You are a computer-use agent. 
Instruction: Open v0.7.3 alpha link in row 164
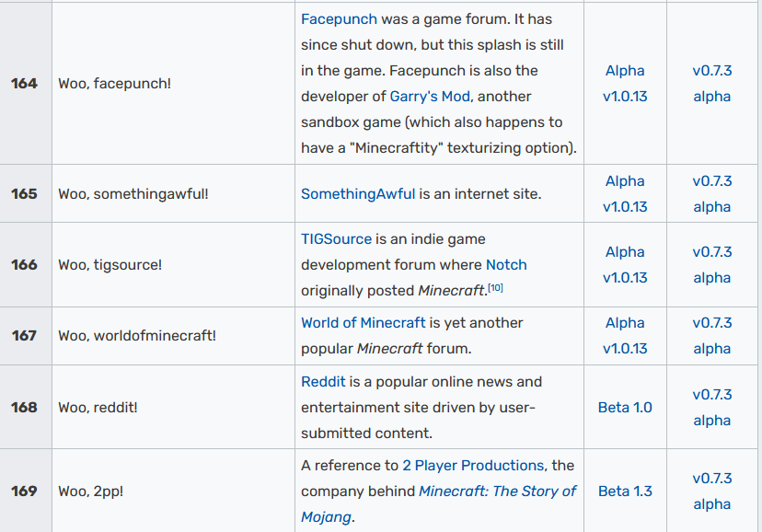click(712, 84)
